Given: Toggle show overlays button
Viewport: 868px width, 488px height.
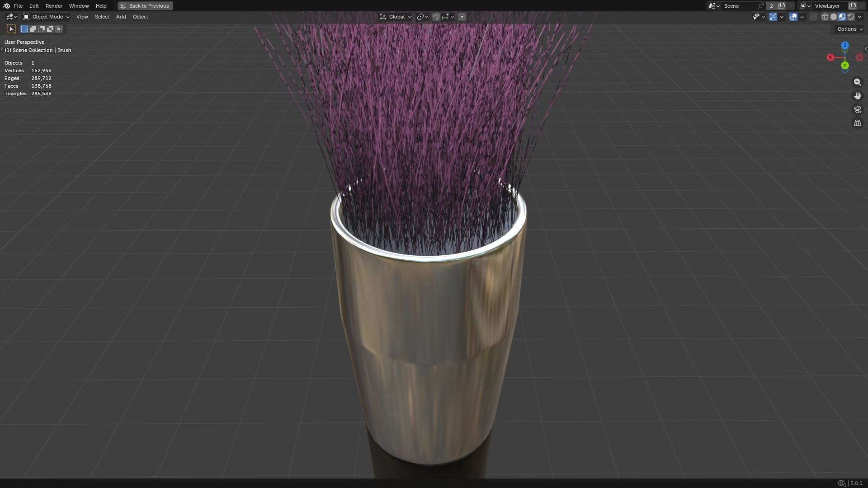Looking at the screenshot, I should click(x=793, y=17).
